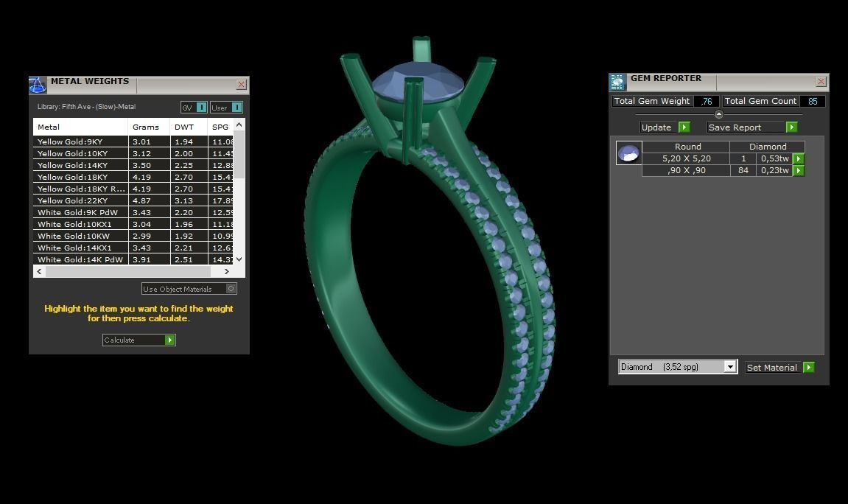Click right arrow of horizontal scrollbar

(227, 271)
